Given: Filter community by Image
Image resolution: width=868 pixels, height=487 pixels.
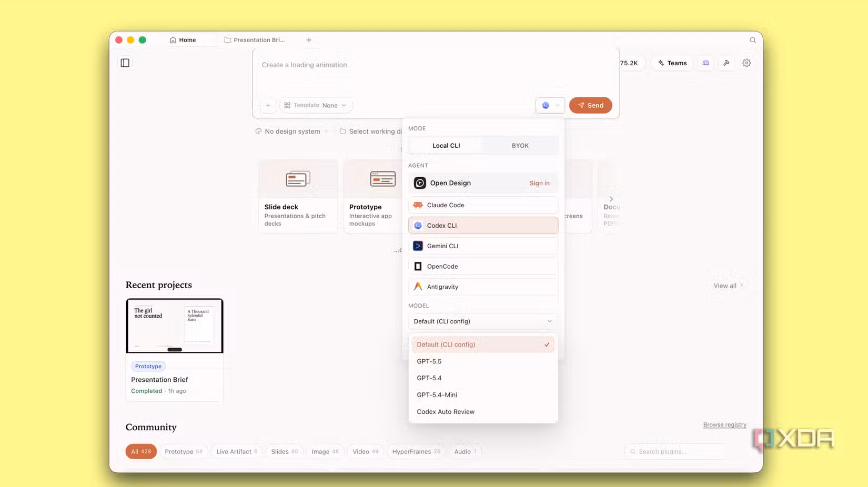Looking at the screenshot, I should [x=325, y=452].
